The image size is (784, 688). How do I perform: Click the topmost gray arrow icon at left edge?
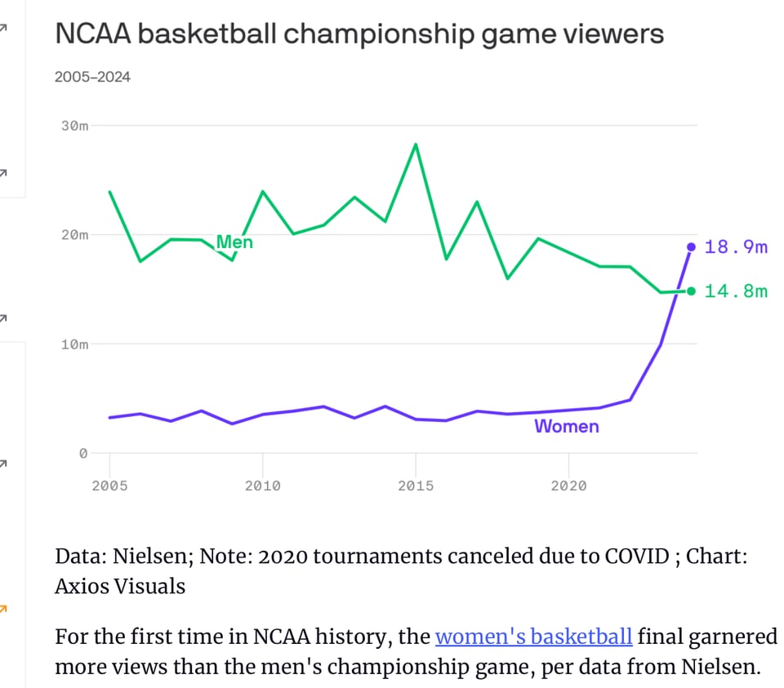click(x=3, y=27)
